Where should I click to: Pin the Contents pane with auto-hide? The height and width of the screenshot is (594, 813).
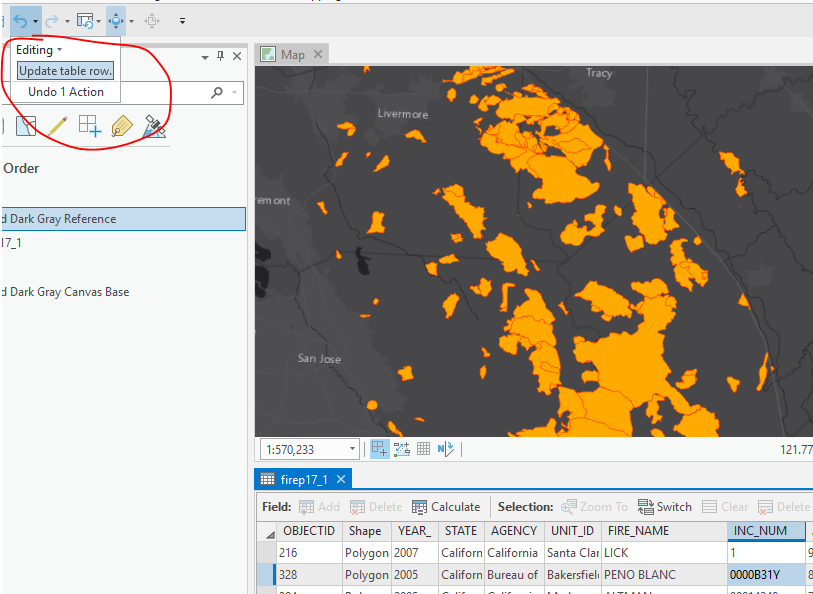tap(221, 56)
